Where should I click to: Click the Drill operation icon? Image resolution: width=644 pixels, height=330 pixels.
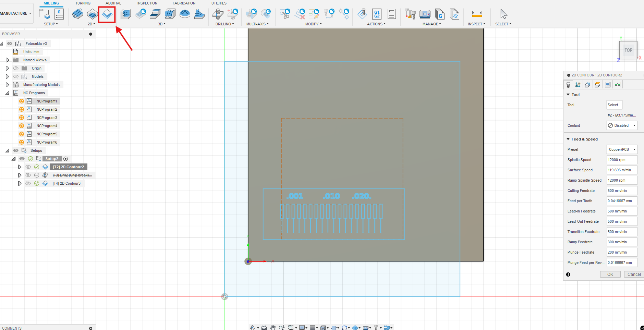218,14
